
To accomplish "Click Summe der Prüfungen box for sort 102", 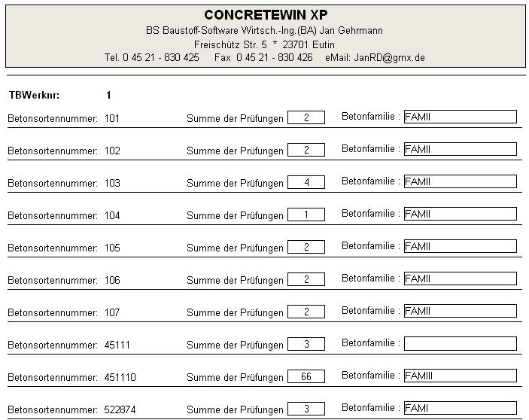I will tap(306, 150).
